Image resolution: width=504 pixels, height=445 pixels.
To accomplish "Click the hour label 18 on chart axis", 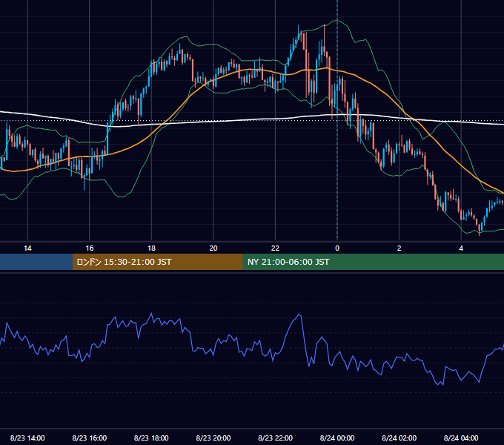I will click(x=151, y=248).
